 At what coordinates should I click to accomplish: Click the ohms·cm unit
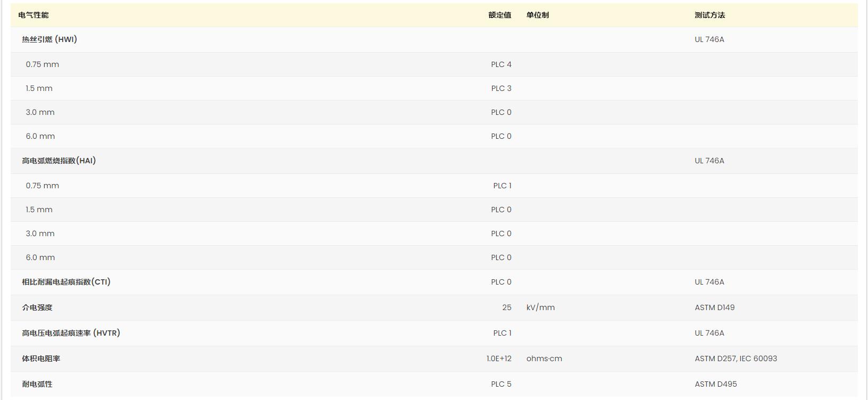[544, 359]
